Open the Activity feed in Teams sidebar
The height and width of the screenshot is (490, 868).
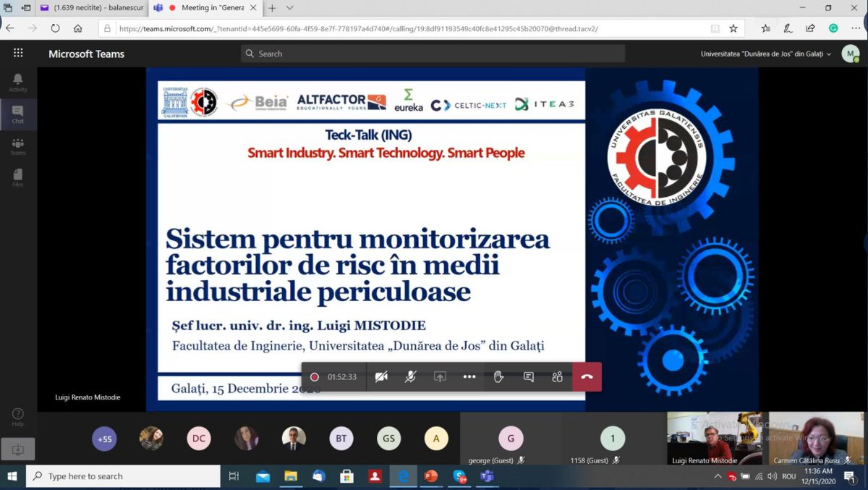18,83
